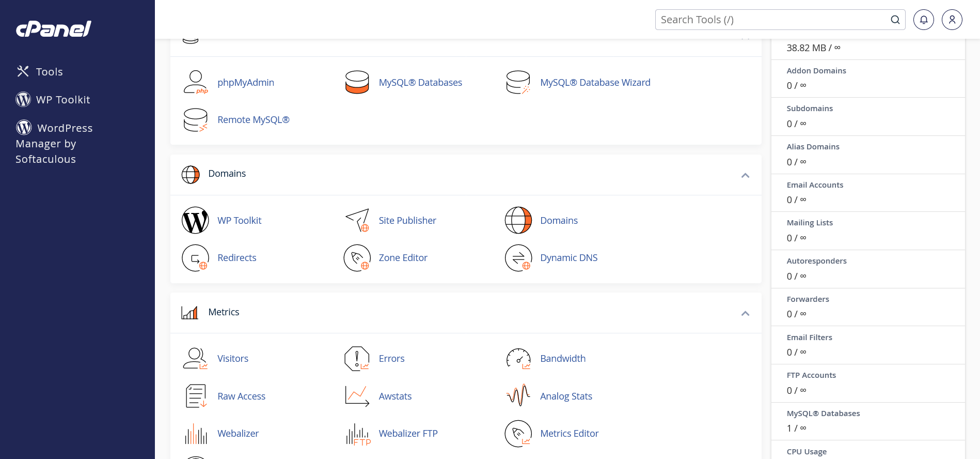980x459 pixels.
Task: Open the Domains tool link
Action: pos(559,221)
